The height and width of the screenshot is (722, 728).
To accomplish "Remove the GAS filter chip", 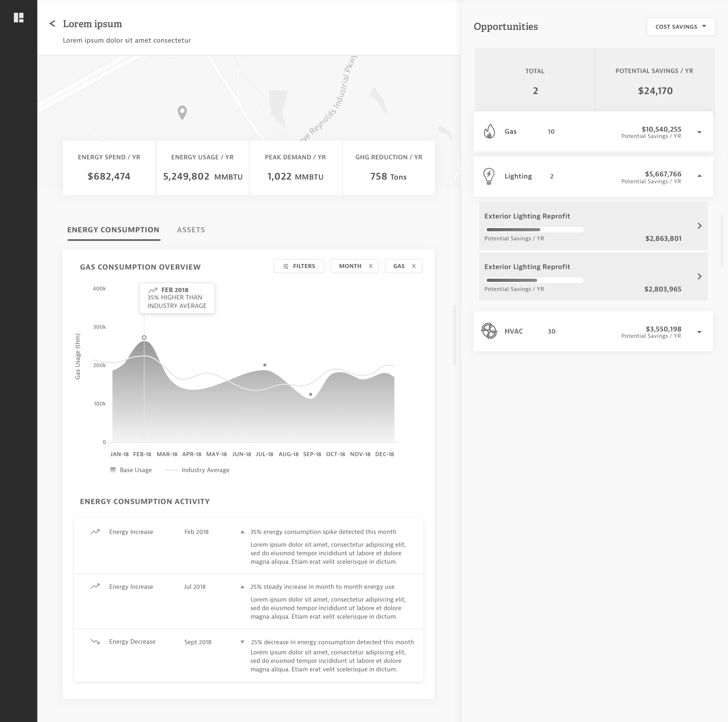I will coord(414,266).
